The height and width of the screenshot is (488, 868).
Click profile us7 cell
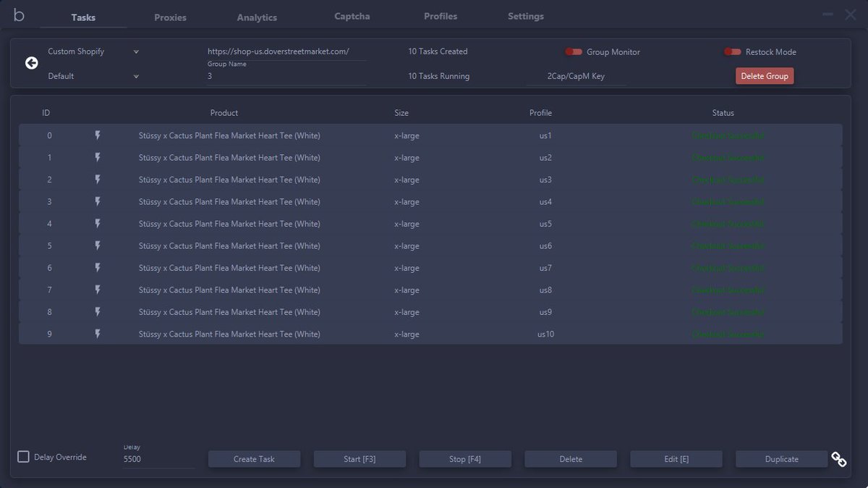[x=545, y=268]
